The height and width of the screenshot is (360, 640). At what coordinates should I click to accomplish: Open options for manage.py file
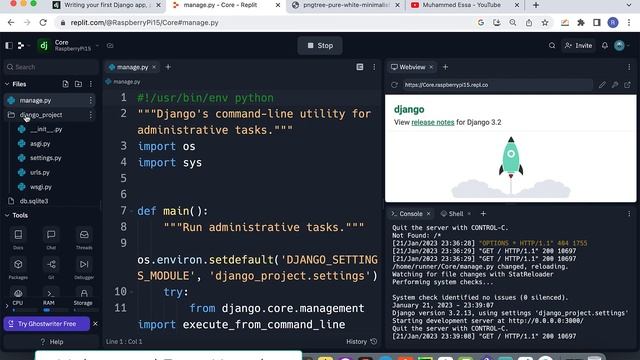click(x=91, y=100)
